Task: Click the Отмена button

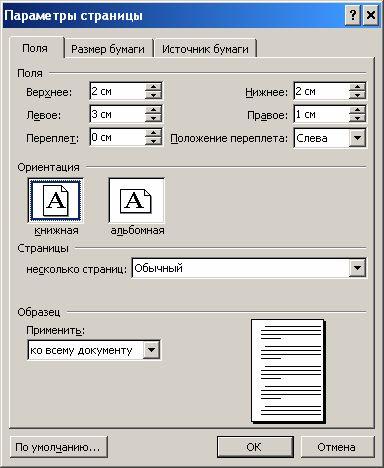Action: pos(336,447)
